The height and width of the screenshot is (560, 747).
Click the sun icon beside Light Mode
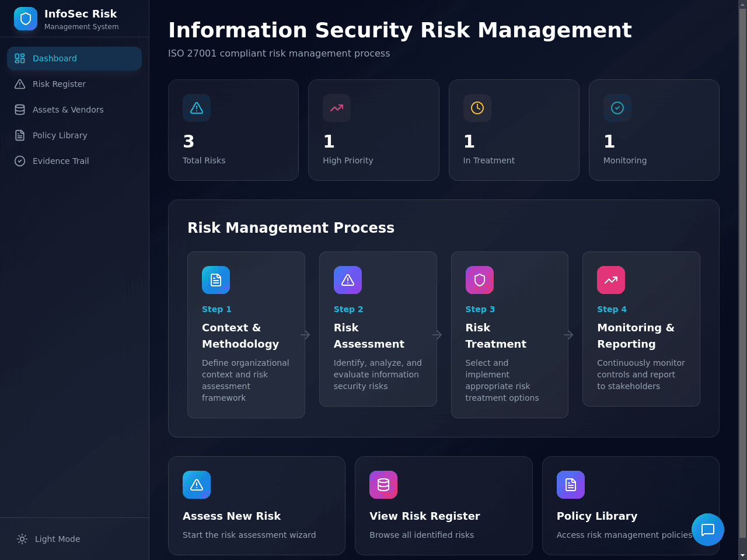22,539
